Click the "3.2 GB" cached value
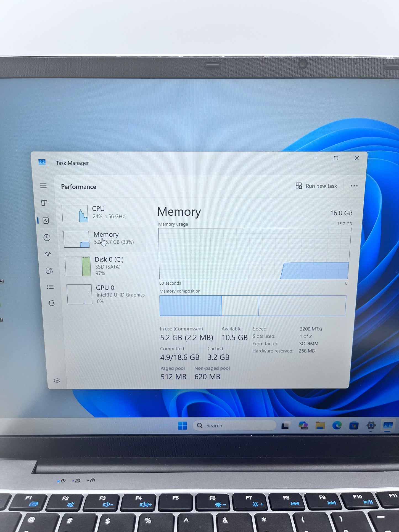Screen dimensions: 399x532 [x=218, y=357]
